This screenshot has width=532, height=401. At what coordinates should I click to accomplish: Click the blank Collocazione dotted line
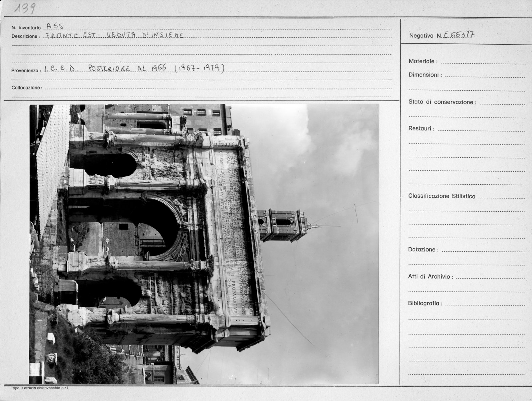point(218,89)
